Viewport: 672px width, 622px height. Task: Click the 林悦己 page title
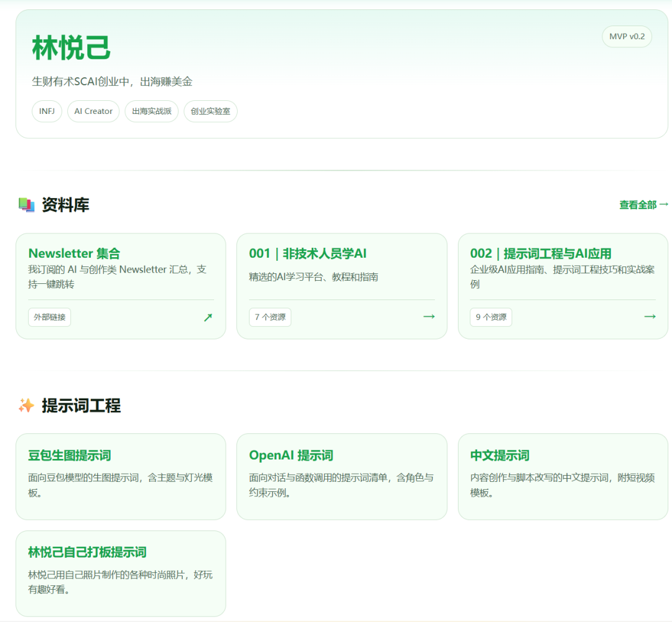pos(71,47)
